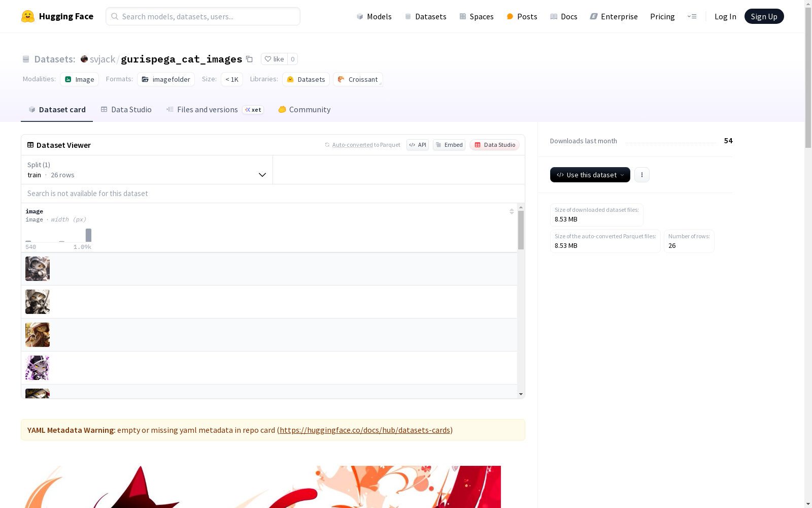Switch to the Community tab
The image size is (812, 508).
304,110
